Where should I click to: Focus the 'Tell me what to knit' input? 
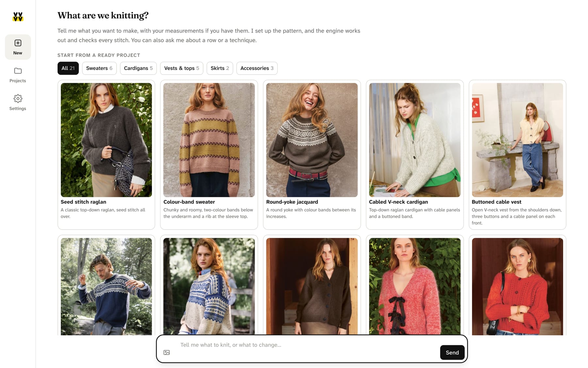(307, 345)
